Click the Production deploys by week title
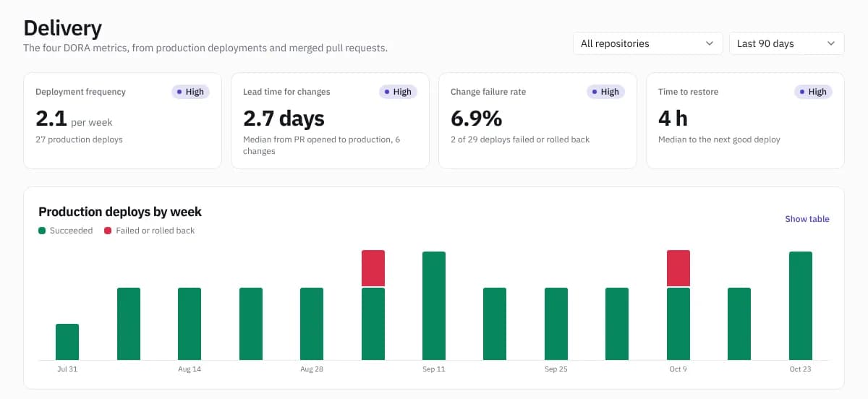The height and width of the screenshot is (399, 868). [x=120, y=212]
